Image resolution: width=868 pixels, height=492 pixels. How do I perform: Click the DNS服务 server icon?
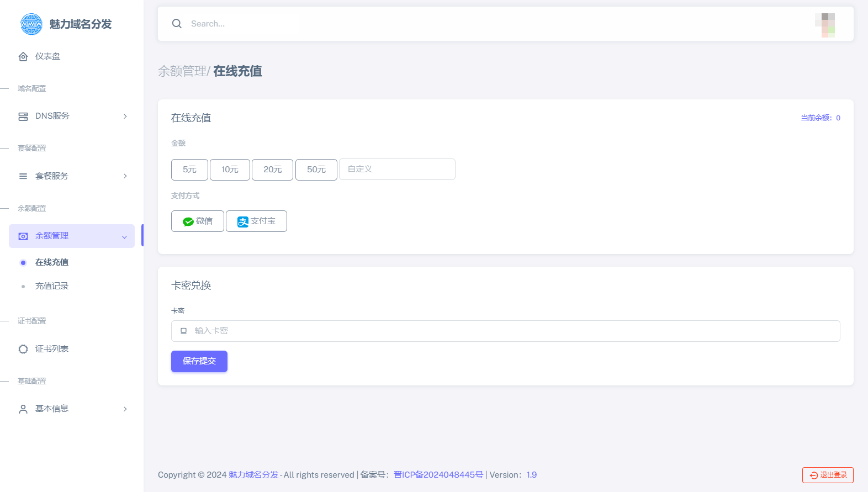tap(23, 117)
